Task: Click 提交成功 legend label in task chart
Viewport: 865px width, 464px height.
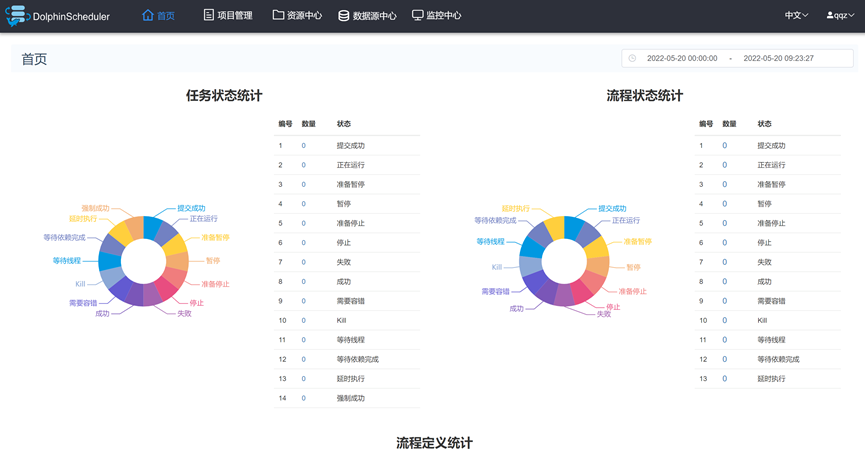Action: click(191, 208)
